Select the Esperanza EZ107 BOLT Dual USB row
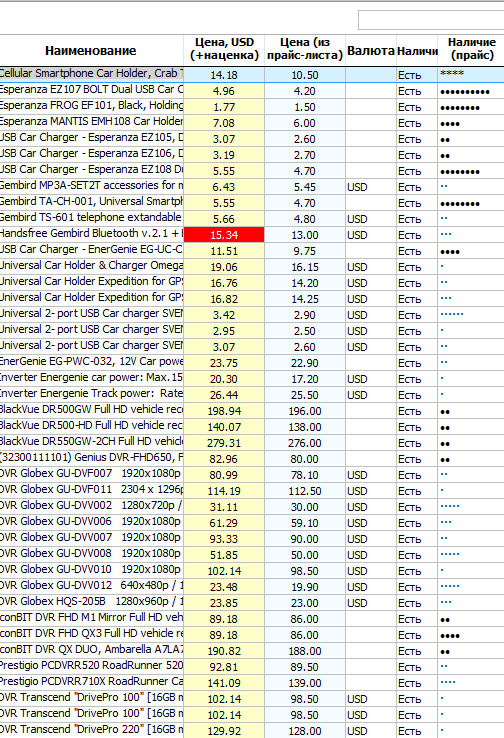This screenshot has width=504, height=738. 252,90
